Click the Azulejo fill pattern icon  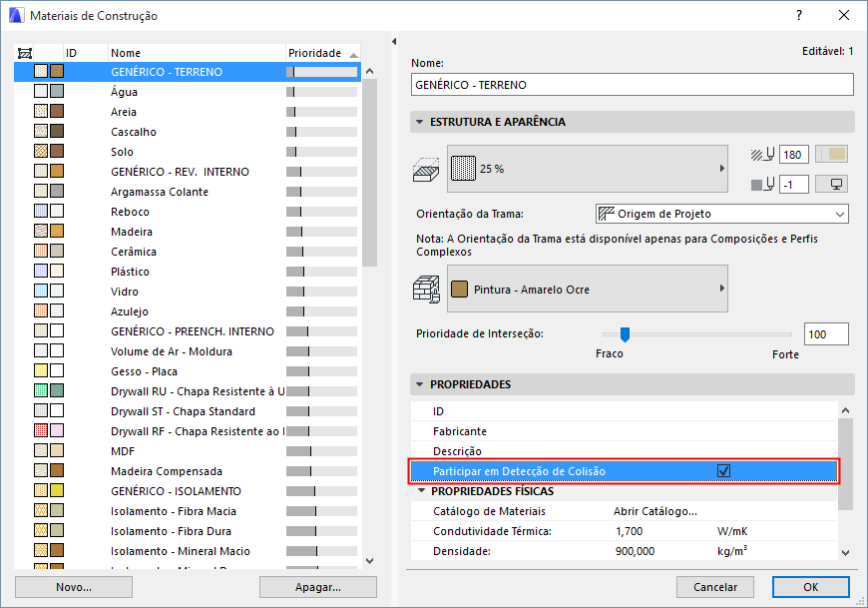tap(41, 310)
